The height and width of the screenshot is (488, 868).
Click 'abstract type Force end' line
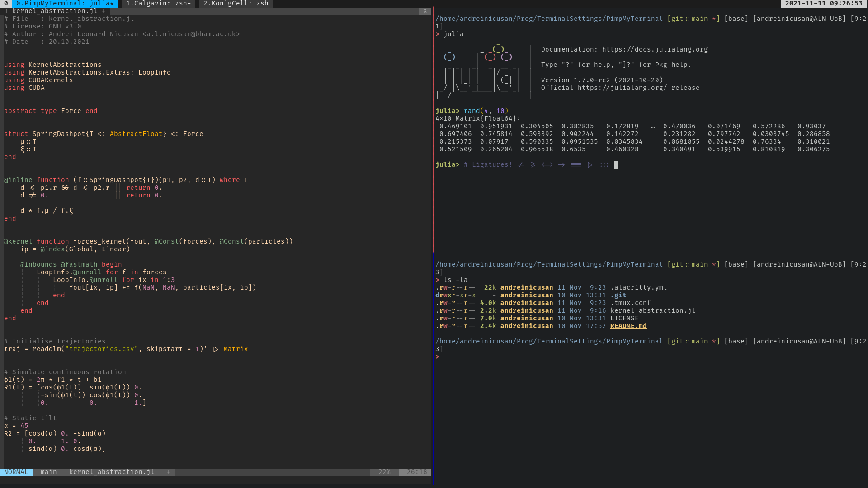51,111
